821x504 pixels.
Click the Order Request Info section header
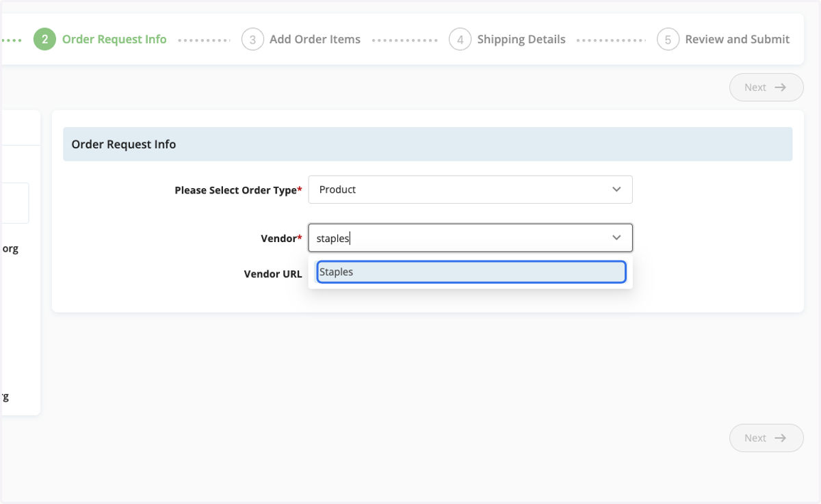[428, 144]
